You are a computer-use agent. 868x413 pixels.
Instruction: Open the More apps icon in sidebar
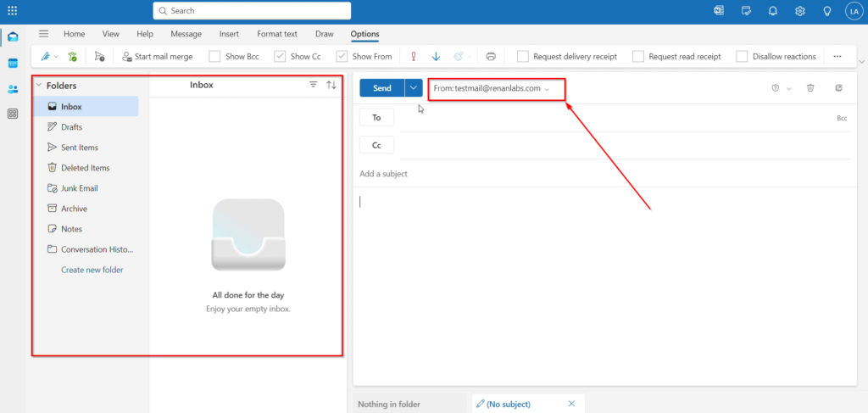[x=13, y=114]
